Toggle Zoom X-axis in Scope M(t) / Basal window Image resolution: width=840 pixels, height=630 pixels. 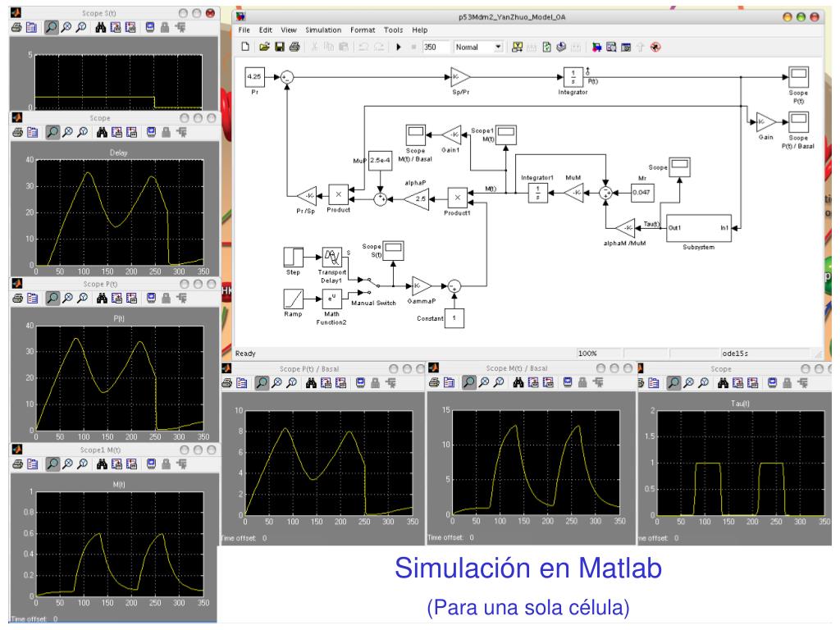tap(484, 382)
